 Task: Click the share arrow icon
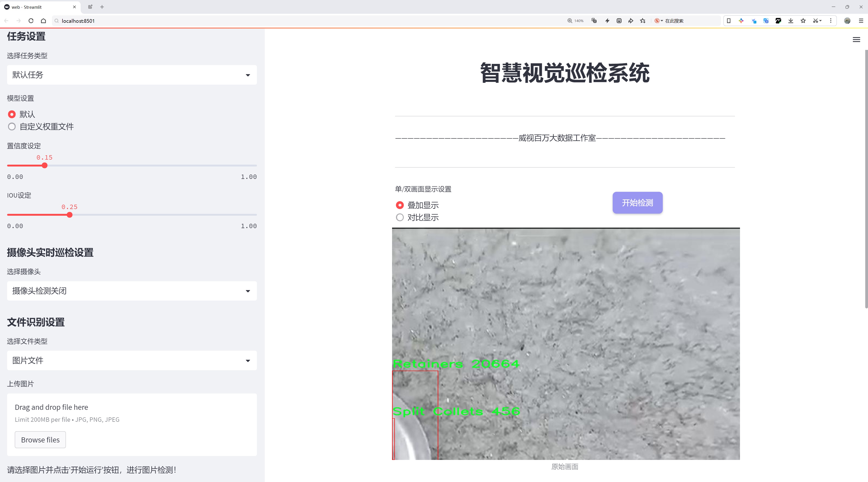[x=631, y=21]
